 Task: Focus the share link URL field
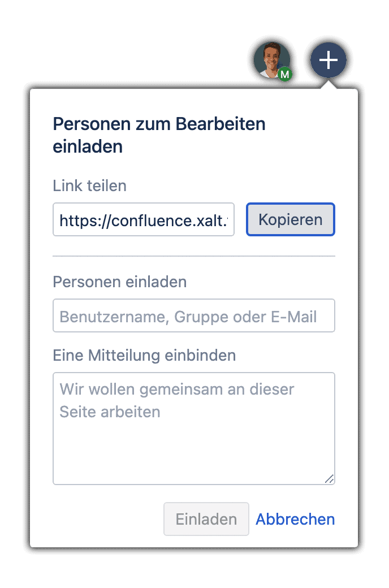pyautogui.click(x=144, y=219)
